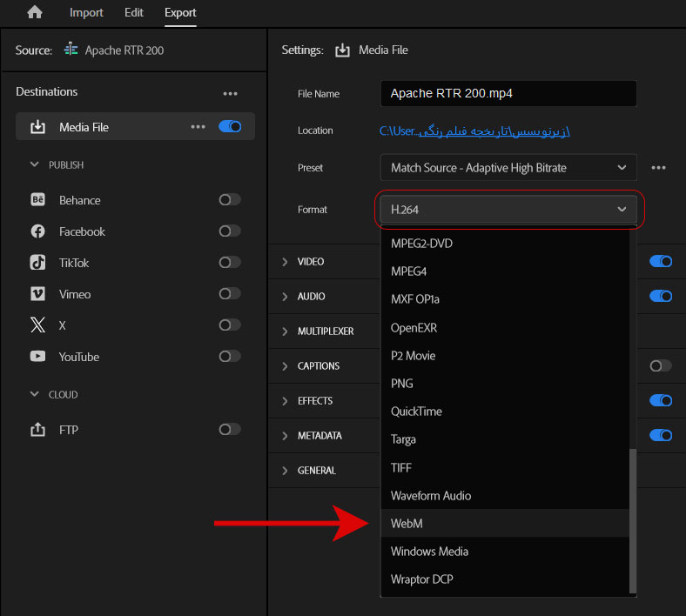Click the sequence icon beside Apache RTR 200
This screenshot has width=686, height=616.
click(x=71, y=50)
